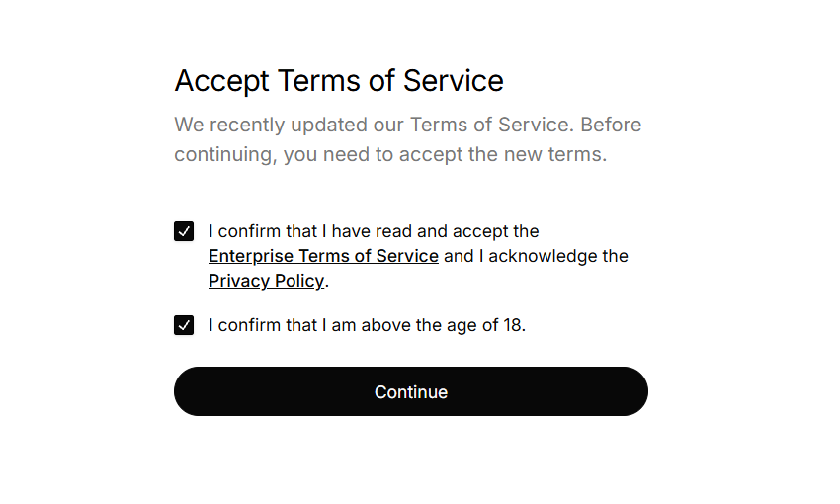Click the word "Accept" in the heading

coord(221,82)
